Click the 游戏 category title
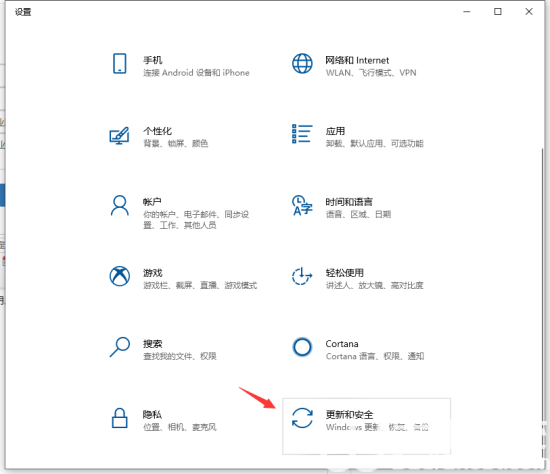Screen dimensions: 550x474 [153, 273]
